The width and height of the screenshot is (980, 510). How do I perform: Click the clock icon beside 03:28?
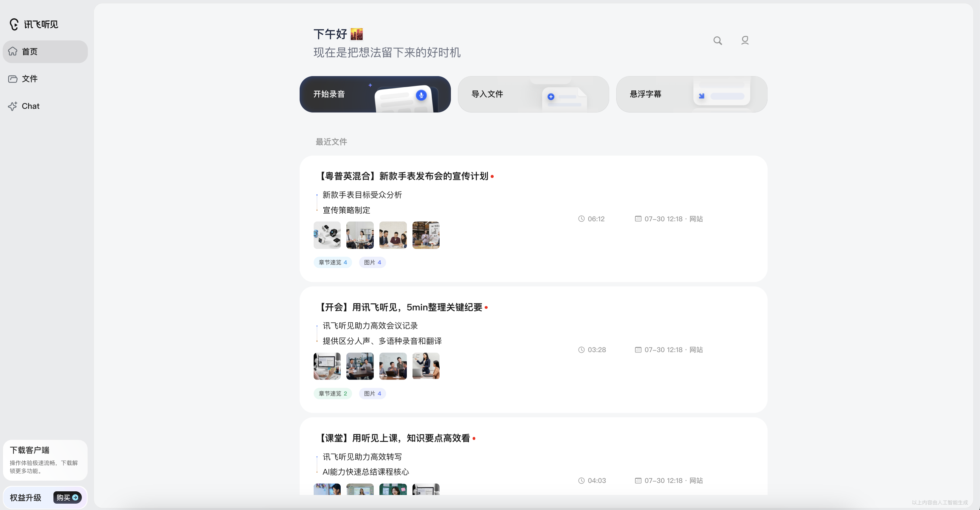[x=581, y=350]
